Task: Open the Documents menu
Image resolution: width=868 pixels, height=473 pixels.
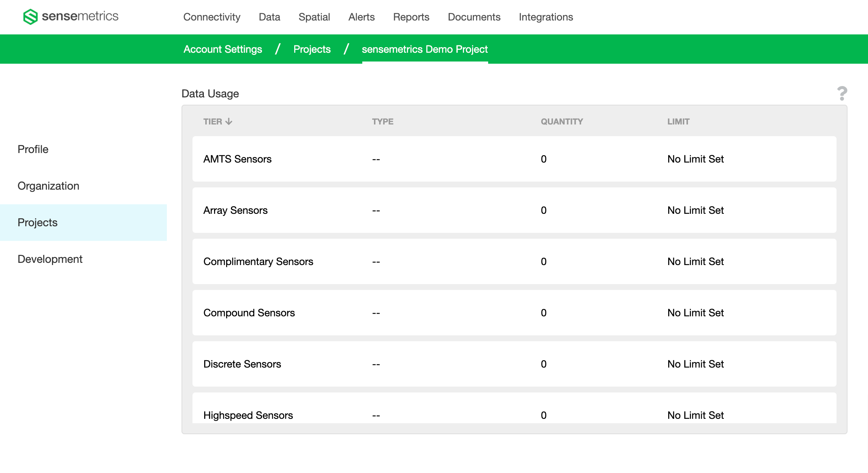Action: 474,17
